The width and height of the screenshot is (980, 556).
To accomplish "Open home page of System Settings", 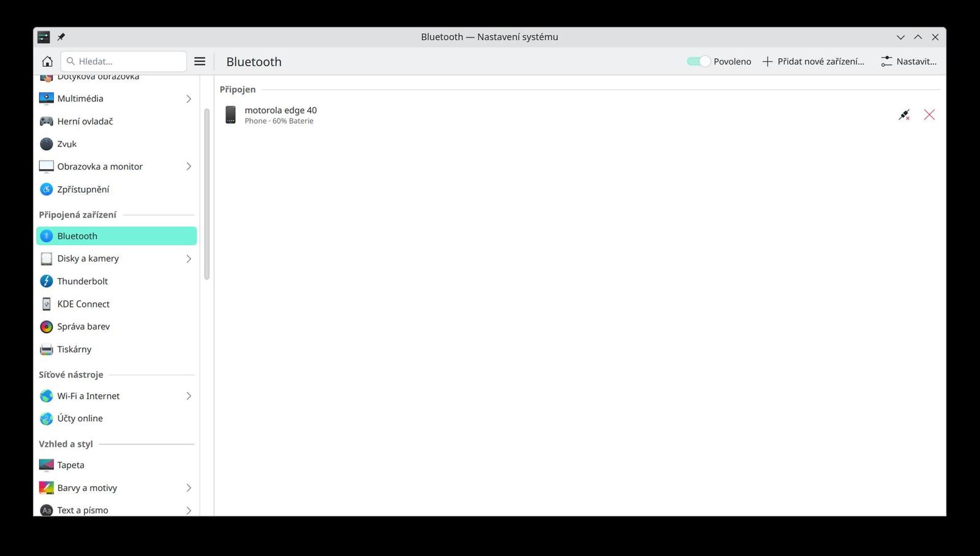I will (47, 61).
